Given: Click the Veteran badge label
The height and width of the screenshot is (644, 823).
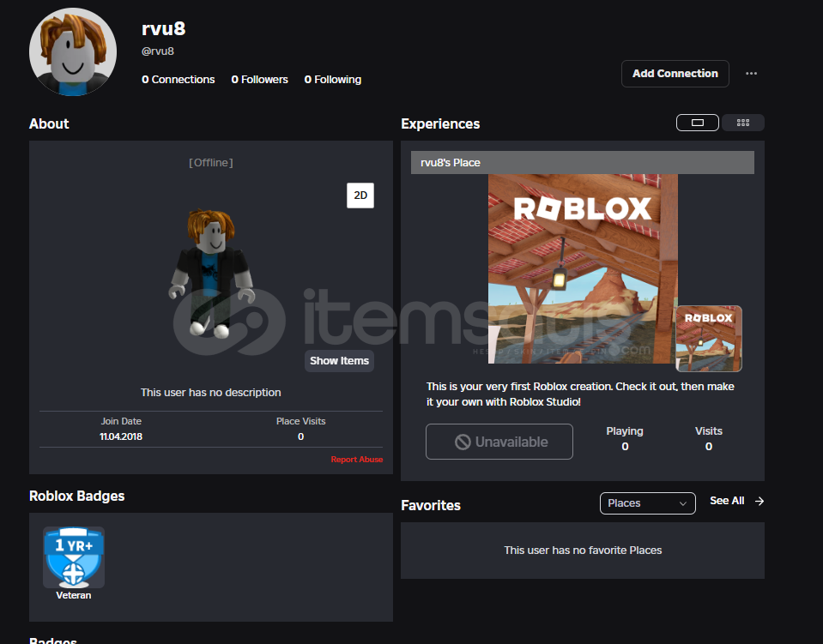Looking at the screenshot, I should (x=74, y=595).
